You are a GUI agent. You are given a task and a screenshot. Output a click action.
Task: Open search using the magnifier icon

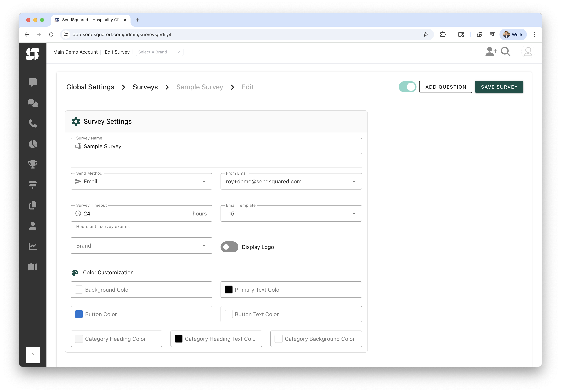pos(505,52)
